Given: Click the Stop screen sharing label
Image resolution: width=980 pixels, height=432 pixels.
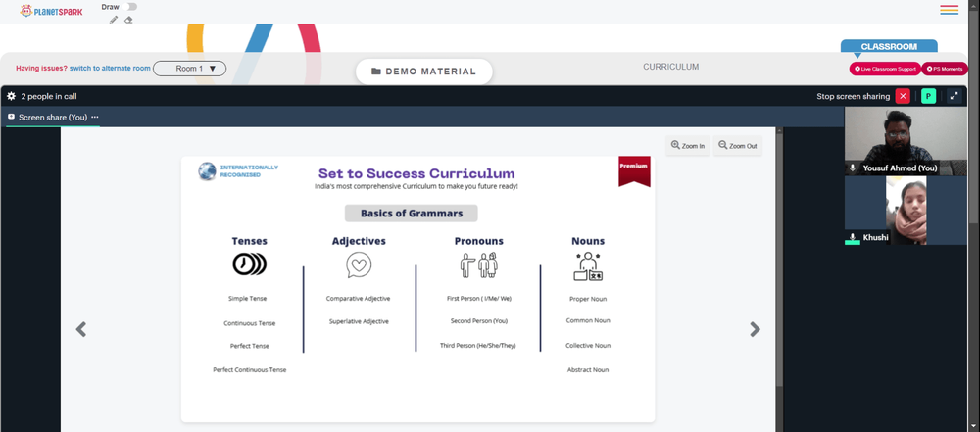Looking at the screenshot, I should click(854, 96).
